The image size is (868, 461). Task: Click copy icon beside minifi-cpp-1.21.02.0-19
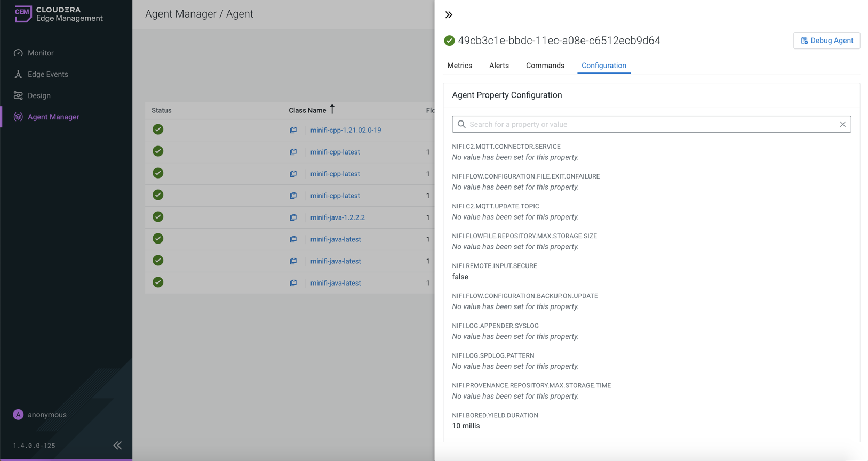point(293,130)
